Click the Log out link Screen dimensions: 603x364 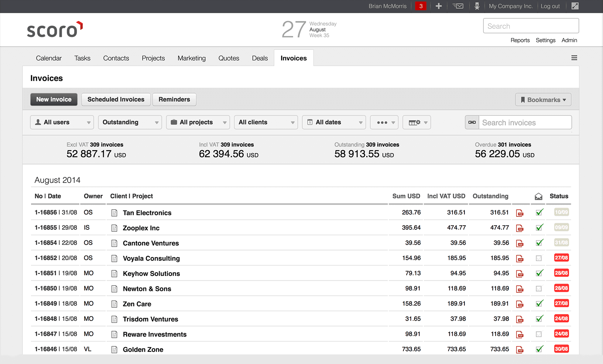[x=550, y=6]
